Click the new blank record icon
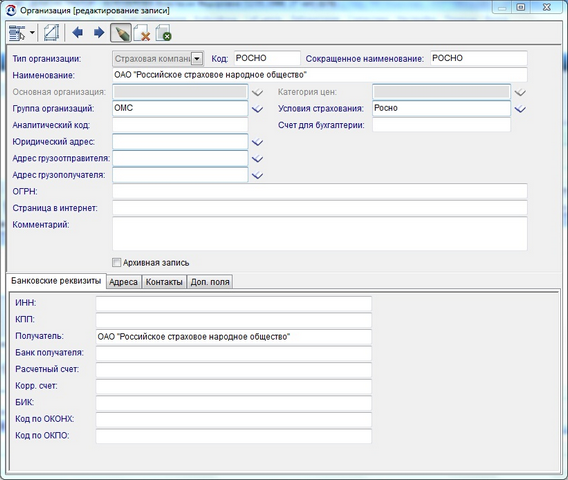 51,33
